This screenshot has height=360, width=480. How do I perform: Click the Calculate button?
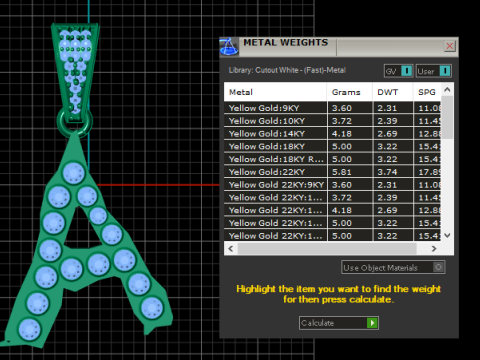coord(339,323)
